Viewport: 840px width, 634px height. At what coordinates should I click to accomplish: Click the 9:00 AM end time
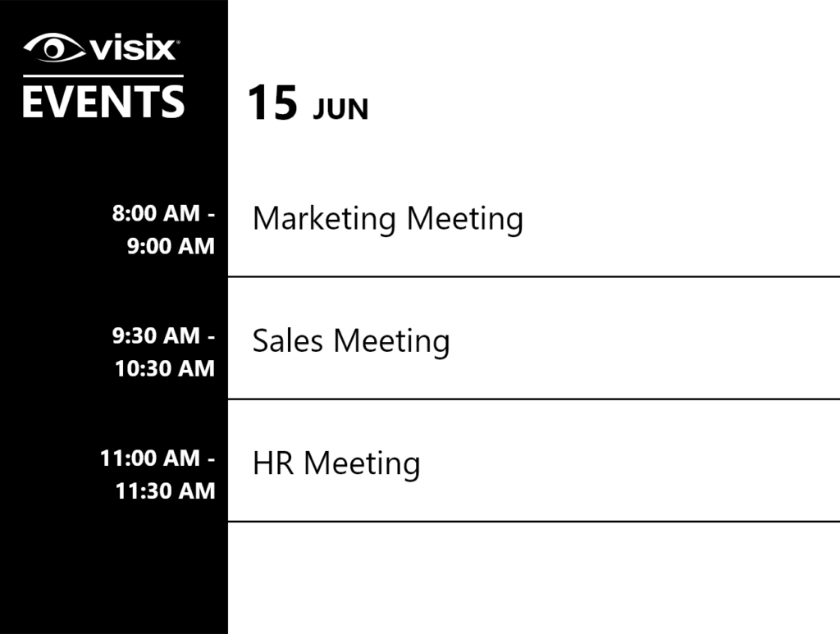[171, 246]
